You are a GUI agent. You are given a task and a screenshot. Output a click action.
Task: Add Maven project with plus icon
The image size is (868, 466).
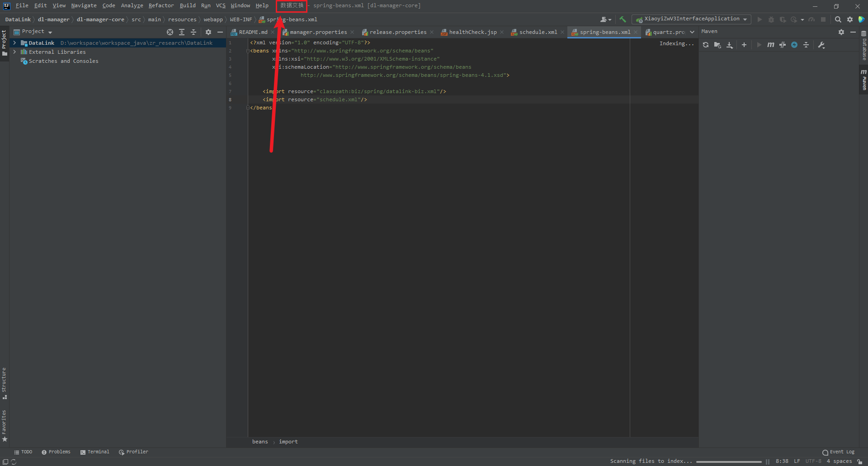[744, 45]
